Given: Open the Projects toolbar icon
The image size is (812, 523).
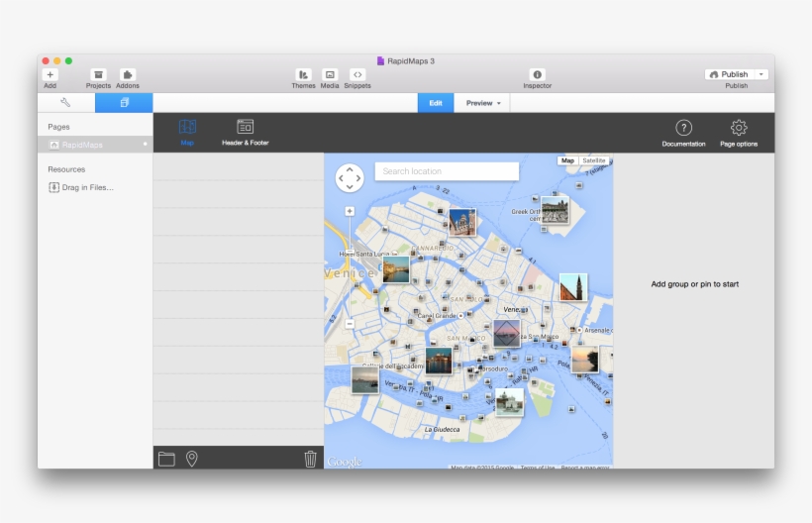Looking at the screenshot, I should [x=98, y=74].
